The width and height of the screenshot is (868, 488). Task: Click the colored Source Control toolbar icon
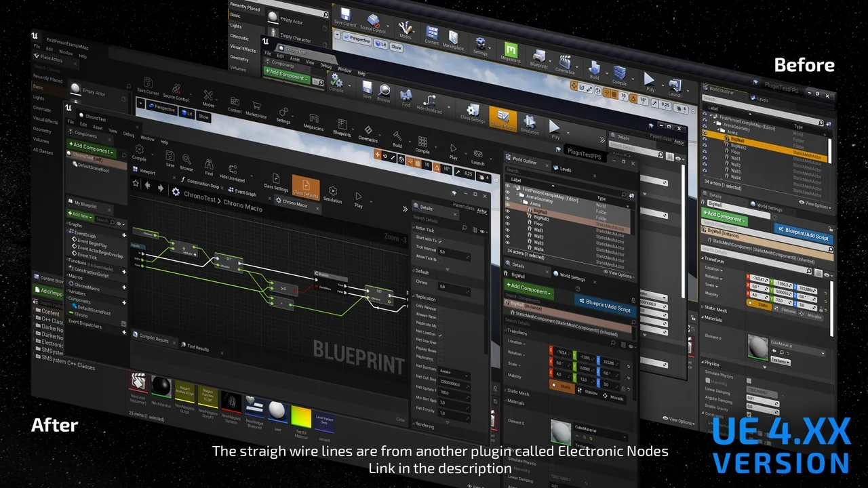pos(373,22)
